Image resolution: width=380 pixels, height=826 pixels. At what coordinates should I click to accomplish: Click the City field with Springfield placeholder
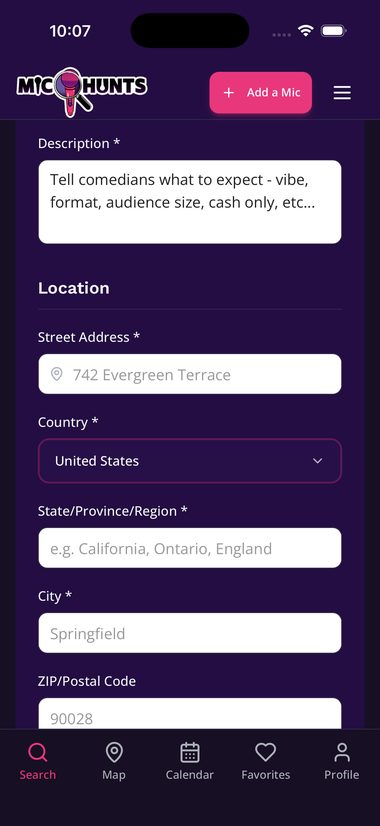point(190,633)
